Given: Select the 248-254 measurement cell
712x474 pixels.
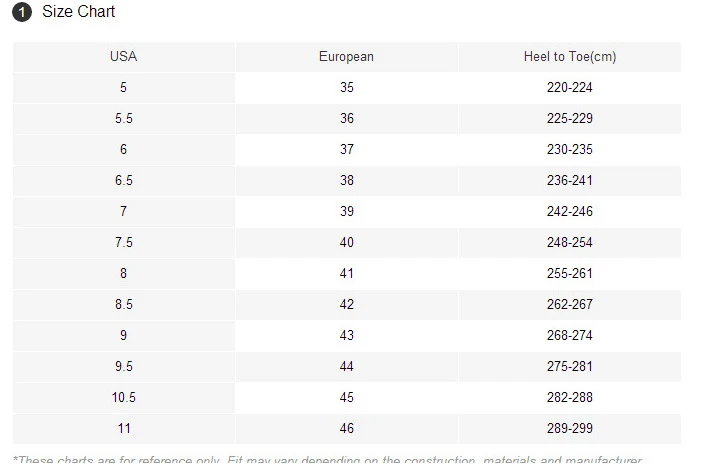Looking at the screenshot, I should pyautogui.click(x=569, y=243).
